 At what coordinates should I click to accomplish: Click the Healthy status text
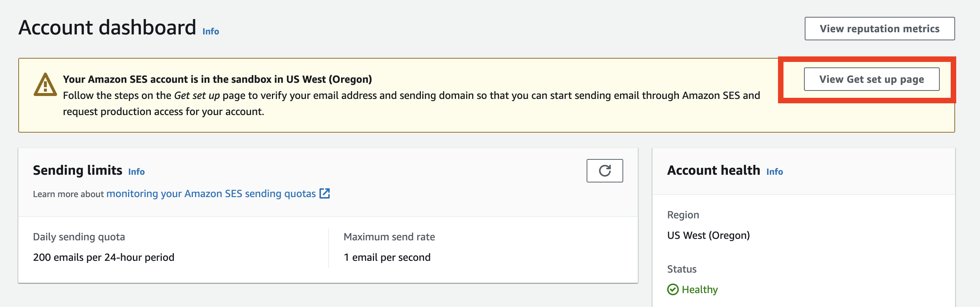tap(699, 289)
